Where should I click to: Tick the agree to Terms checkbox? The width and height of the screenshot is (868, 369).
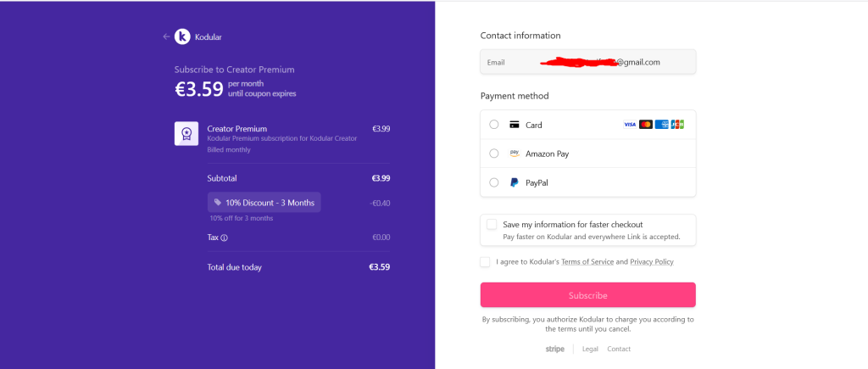pyautogui.click(x=485, y=262)
